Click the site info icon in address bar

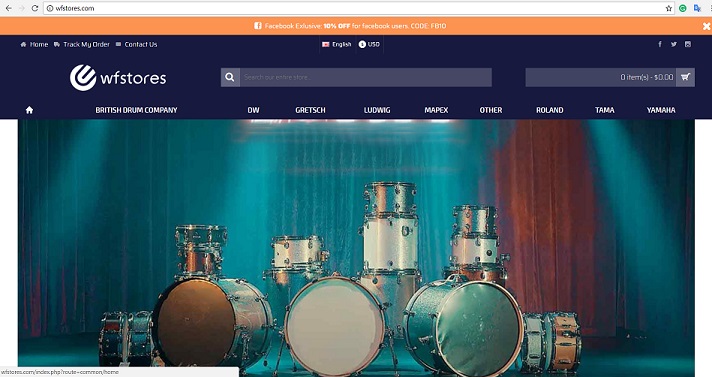click(x=50, y=8)
